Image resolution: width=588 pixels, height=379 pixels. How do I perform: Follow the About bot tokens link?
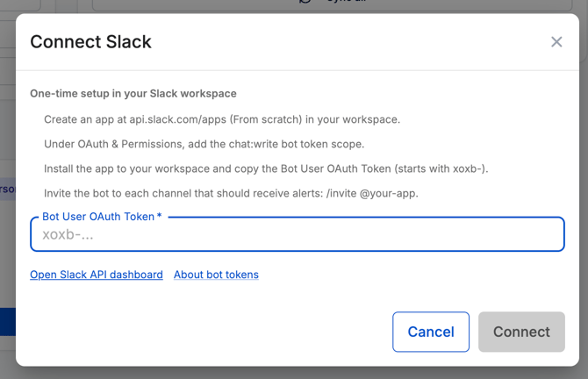216,275
